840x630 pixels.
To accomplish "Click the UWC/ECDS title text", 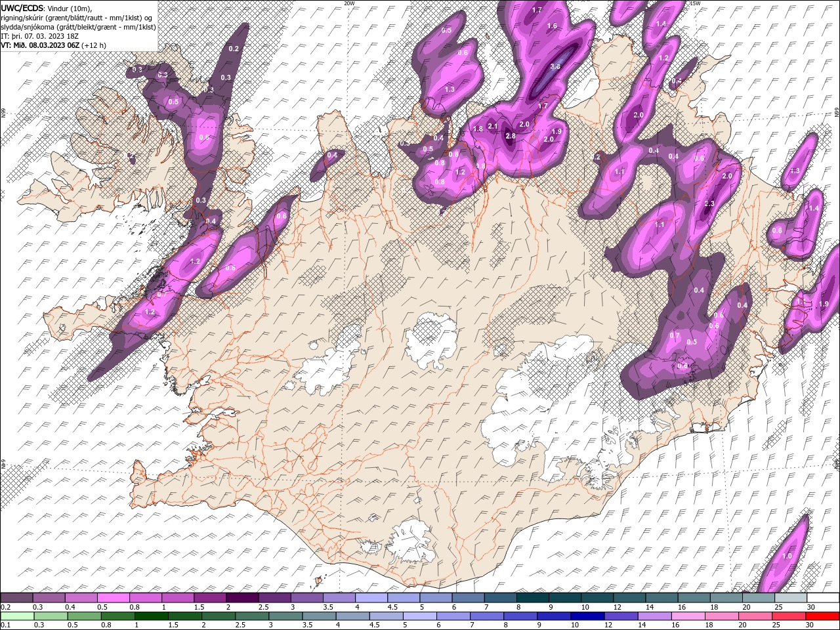I will coord(22,7).
